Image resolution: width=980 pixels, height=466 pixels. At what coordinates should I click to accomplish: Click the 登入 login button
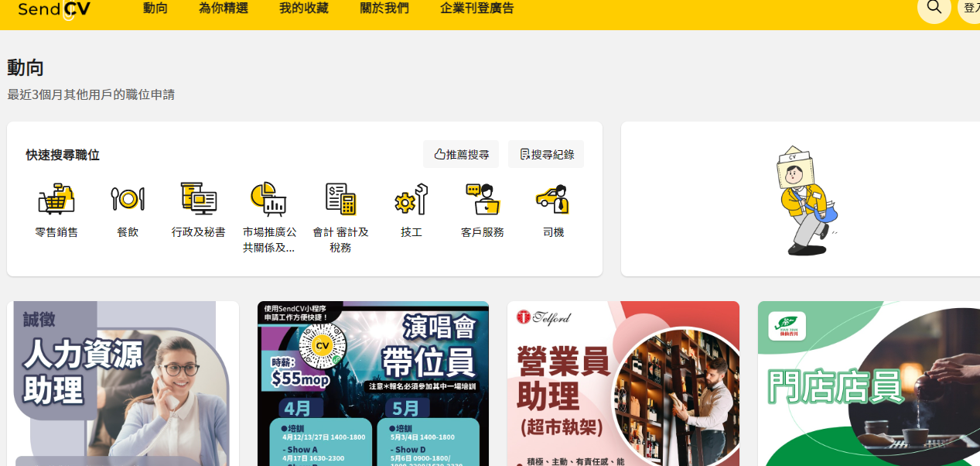coord(970,8)
